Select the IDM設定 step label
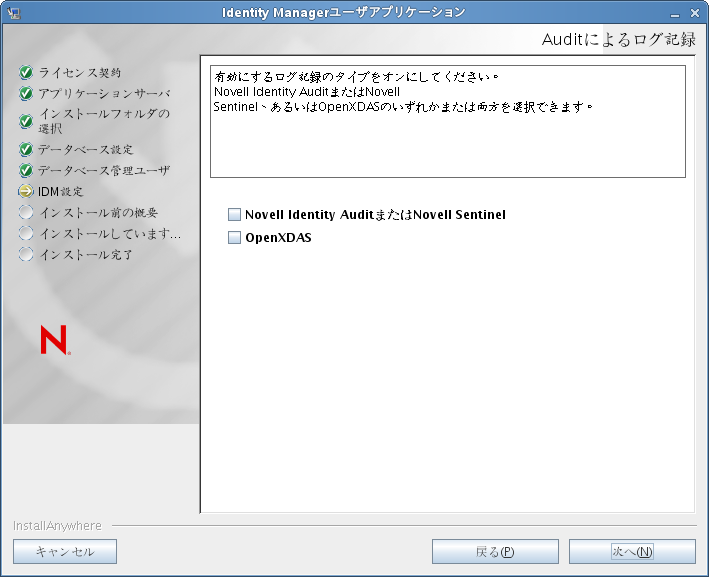709x577 pixels. click(61, 192)
